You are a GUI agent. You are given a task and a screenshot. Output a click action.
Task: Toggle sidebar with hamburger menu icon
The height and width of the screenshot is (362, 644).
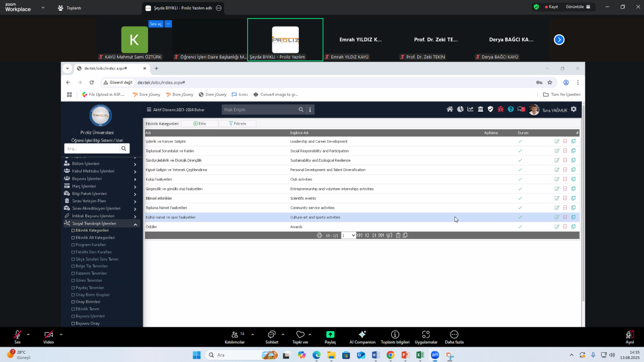tap(149, 110)
